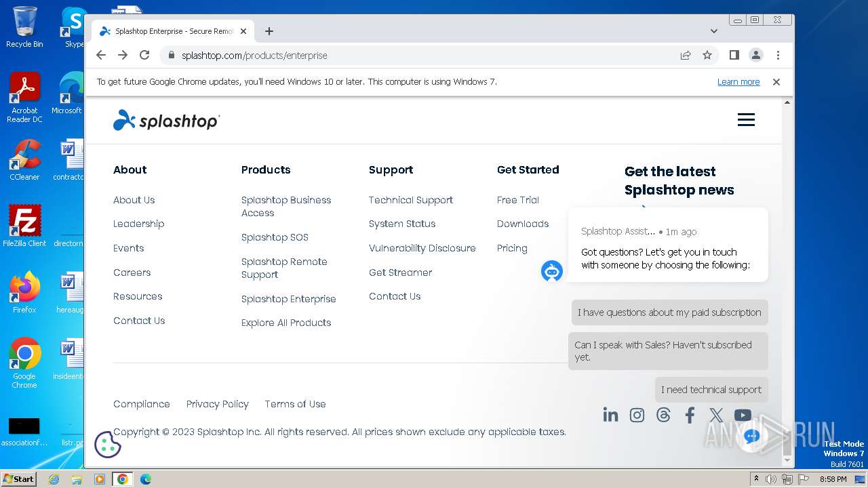Open Contact Us under About
The height and width of the screenshot is (488, 868).
(139, 321)
